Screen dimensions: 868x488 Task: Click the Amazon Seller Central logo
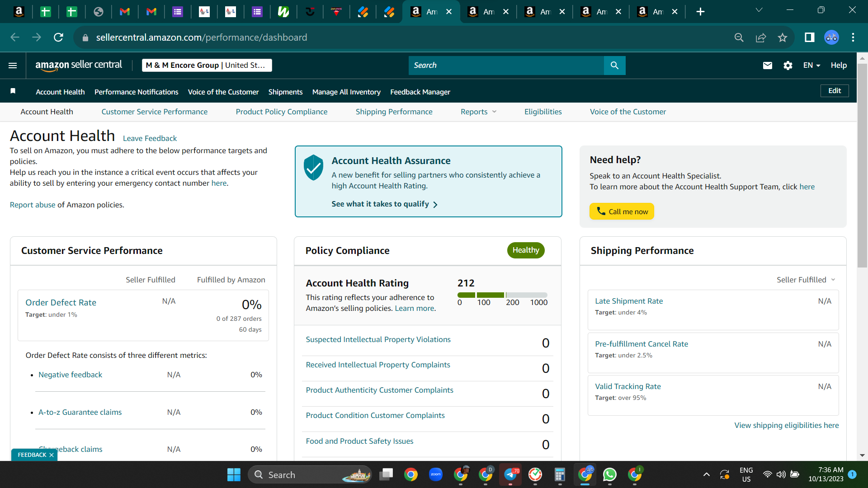[x=79, y=65]
